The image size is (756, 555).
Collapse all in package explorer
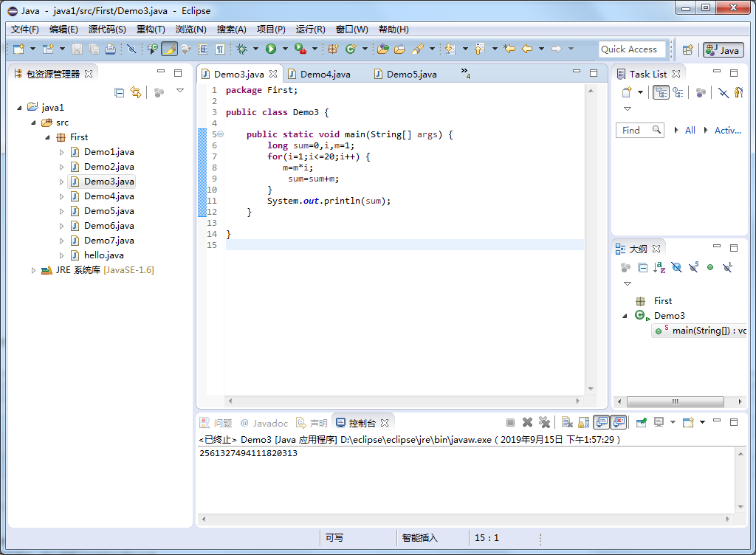(119, 92)
